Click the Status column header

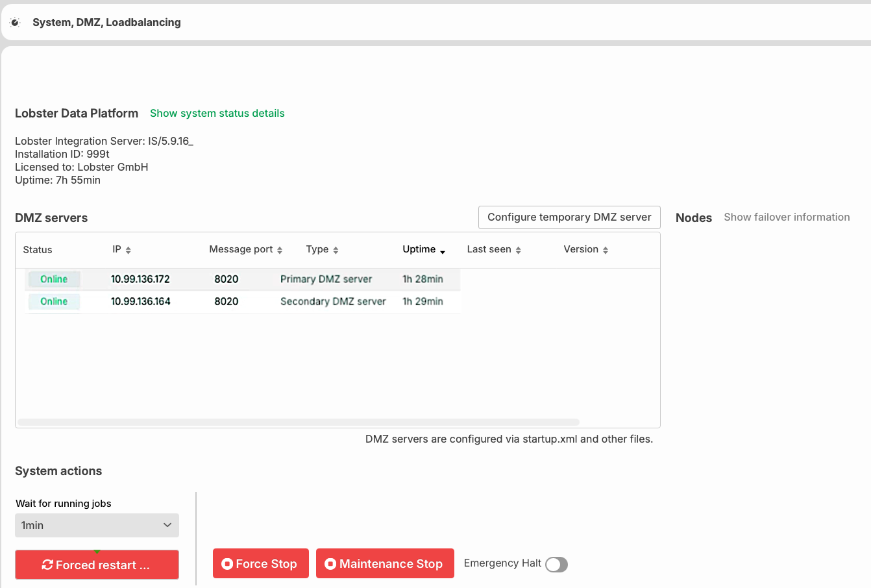point(38,250)
